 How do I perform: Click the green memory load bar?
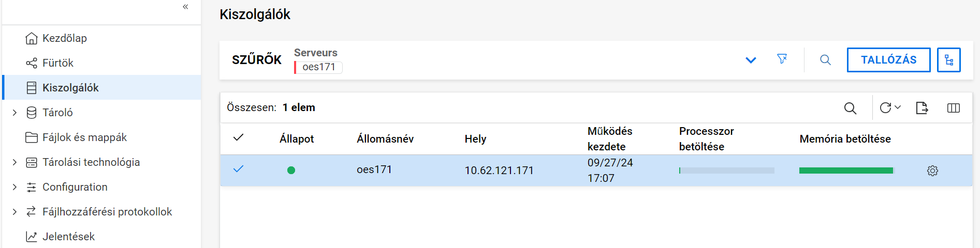[x=846, y=171]
